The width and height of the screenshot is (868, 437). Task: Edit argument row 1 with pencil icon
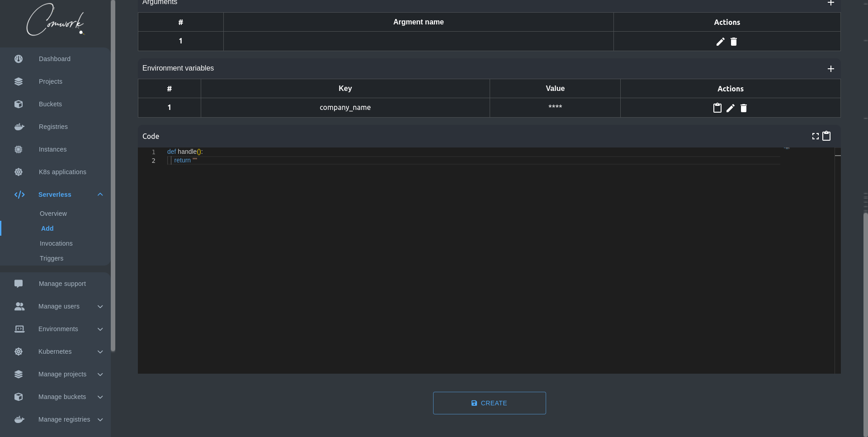(x=721, y=42)
